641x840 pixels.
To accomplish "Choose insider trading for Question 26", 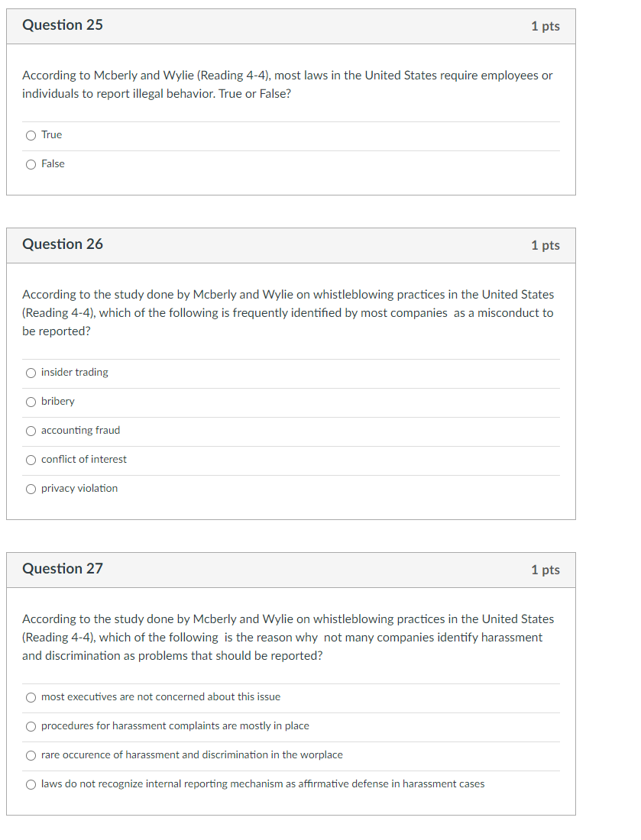I will [x=31, y=373].
